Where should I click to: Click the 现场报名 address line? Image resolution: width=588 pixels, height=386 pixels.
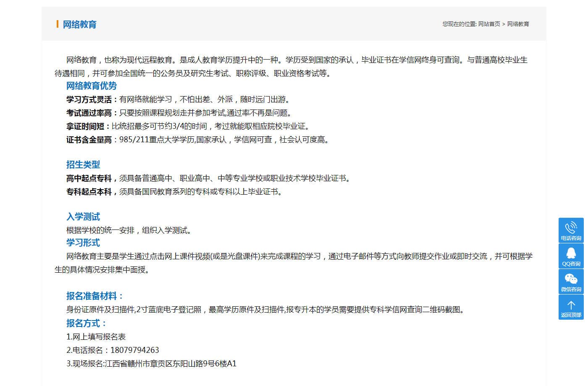[151, 363]
